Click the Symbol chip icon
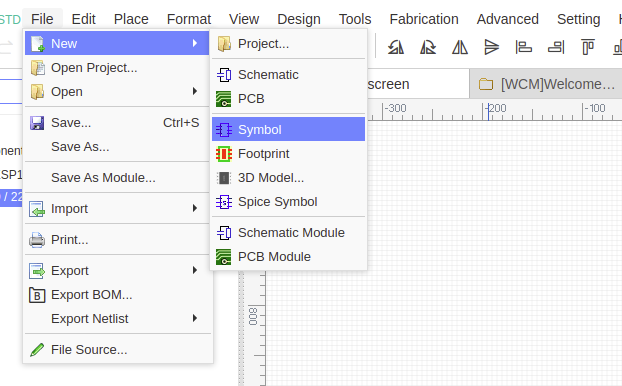622x386 pixels. [x=224, y=130]
